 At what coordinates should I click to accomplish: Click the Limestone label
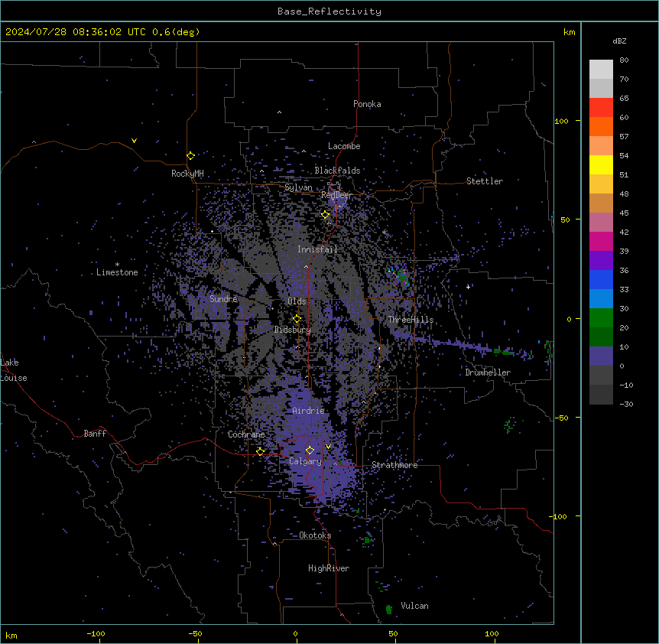click(x=117, y=272)
